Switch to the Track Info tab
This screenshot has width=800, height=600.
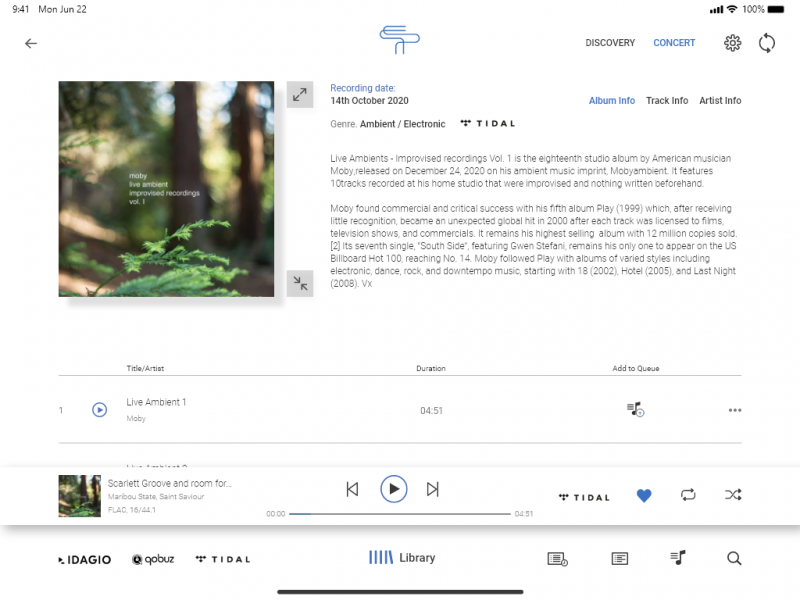coord(666,101)
